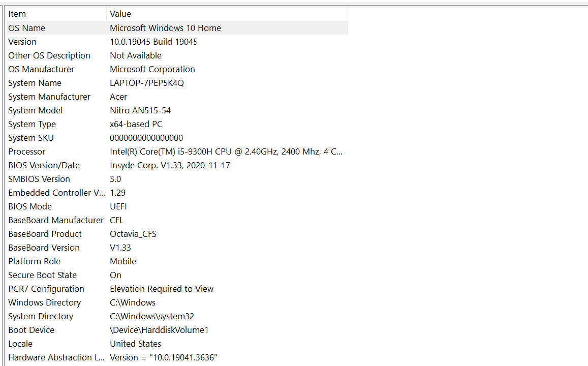Click the Value column header
The image size is (588, 366).
pyautogui.click(x=227, y=14)
